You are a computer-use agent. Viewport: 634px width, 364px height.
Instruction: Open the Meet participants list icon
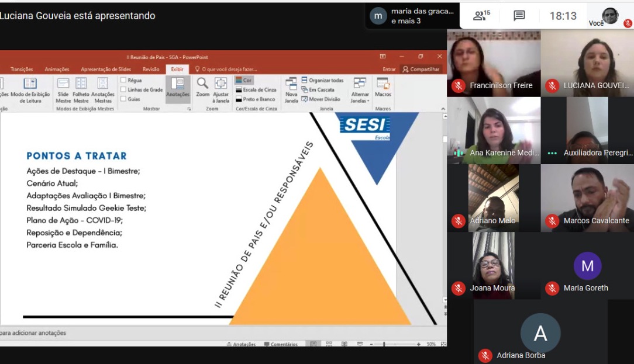click(x=481, y=15)
